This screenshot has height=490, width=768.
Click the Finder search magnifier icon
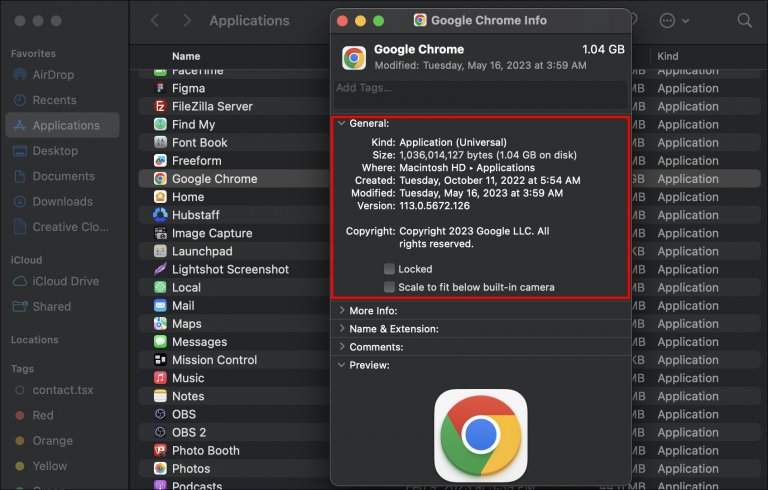744,21
